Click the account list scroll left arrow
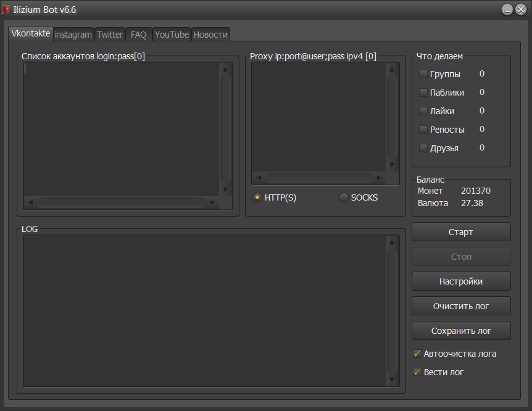The width and height of the screenshot is (532, 411). (x=30, y=202)
